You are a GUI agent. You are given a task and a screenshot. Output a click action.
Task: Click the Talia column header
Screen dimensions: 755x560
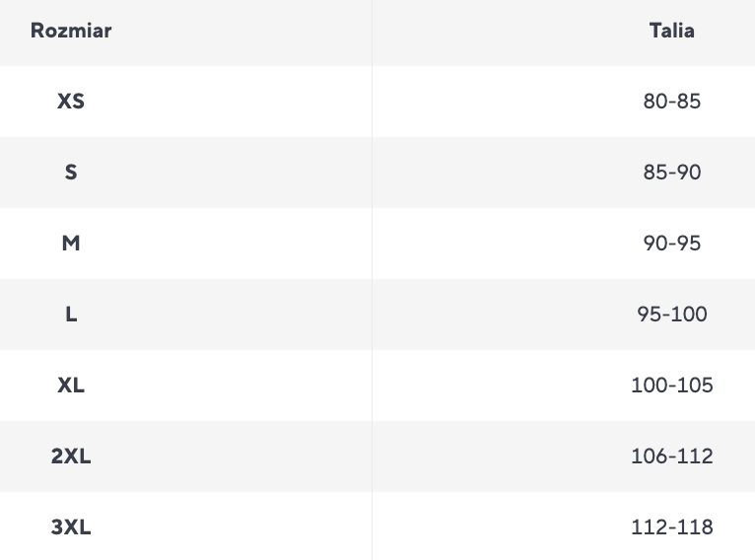[x=671, y=31]
